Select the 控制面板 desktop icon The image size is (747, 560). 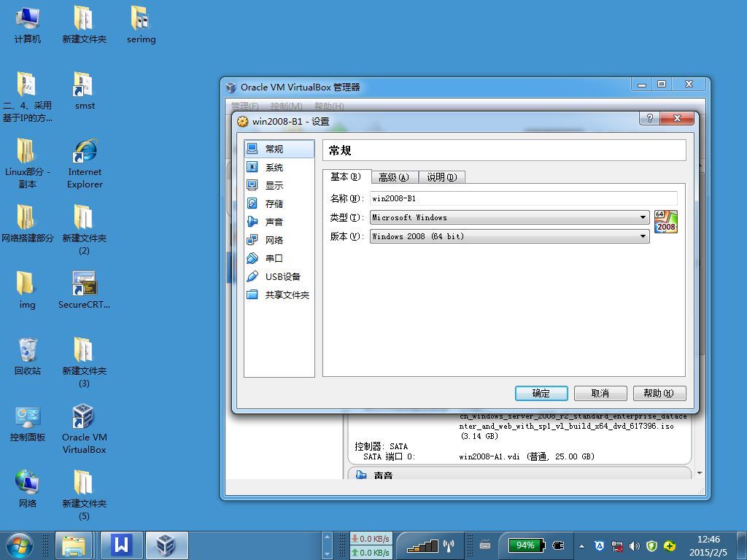pyautogui.click(x=28, y=424)
